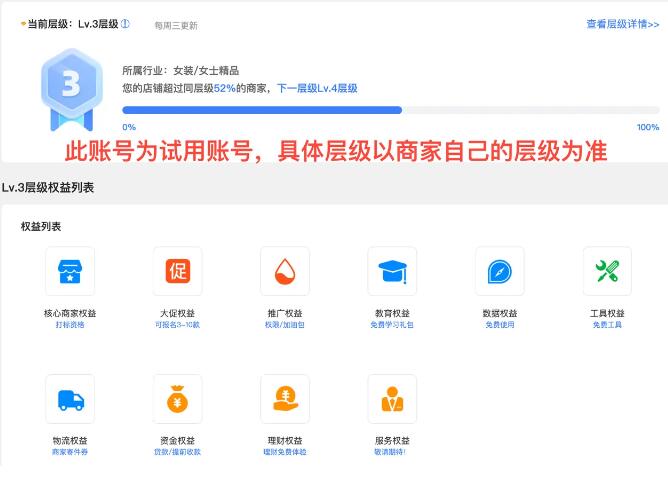Open the 理财免费体验 link

tap(285, 452)
